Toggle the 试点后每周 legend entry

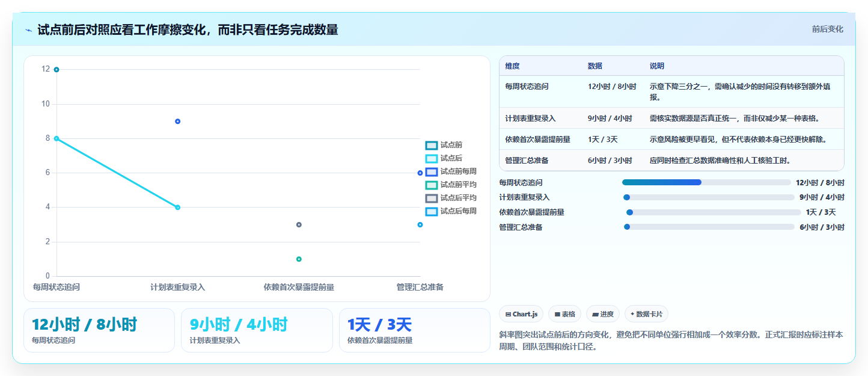(x=451, y=211)
